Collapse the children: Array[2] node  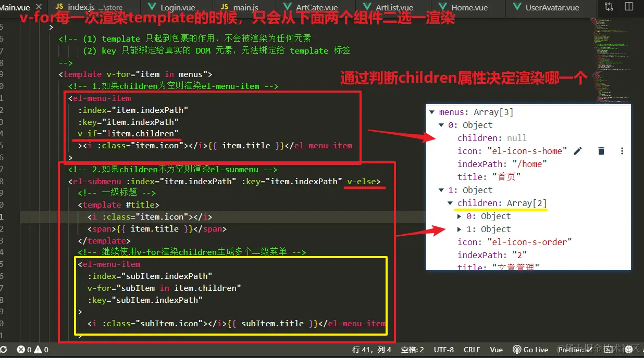coord(451,203)
